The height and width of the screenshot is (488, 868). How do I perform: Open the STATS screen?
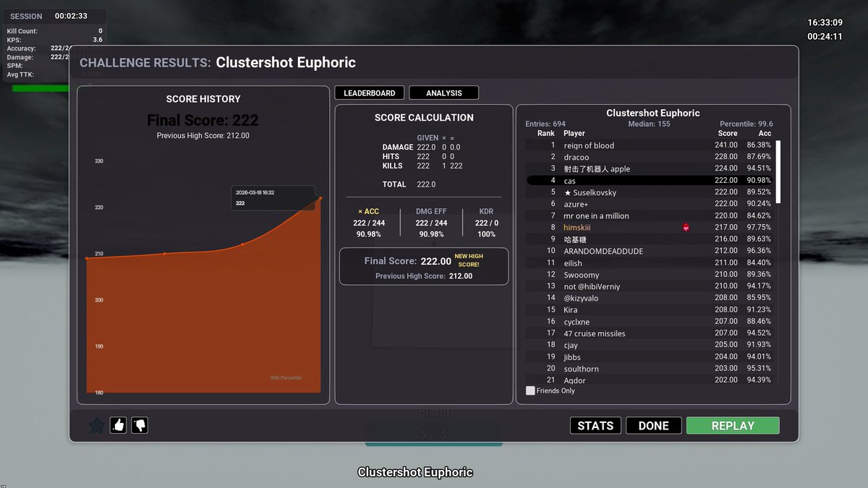(595, 426)
